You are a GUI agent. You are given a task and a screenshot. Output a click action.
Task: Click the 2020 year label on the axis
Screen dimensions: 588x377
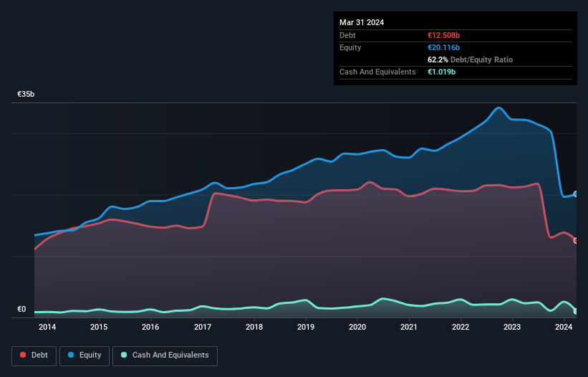(x=357, y=328)
